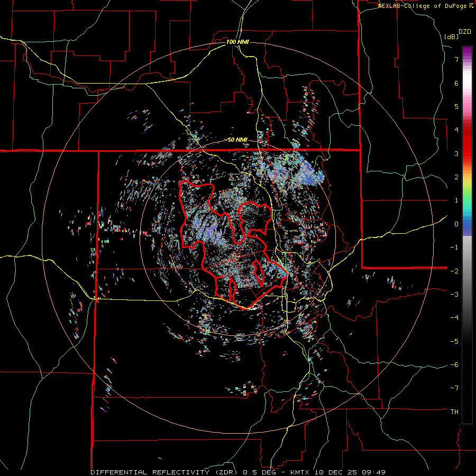Click the 6 value on the color scale
The image size is (476, 476).
[x=456, y=83]
